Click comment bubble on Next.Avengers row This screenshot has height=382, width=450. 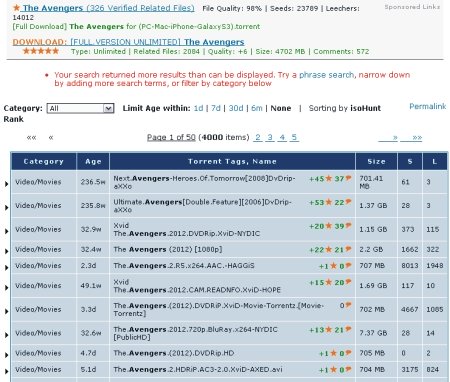(348, 178)
